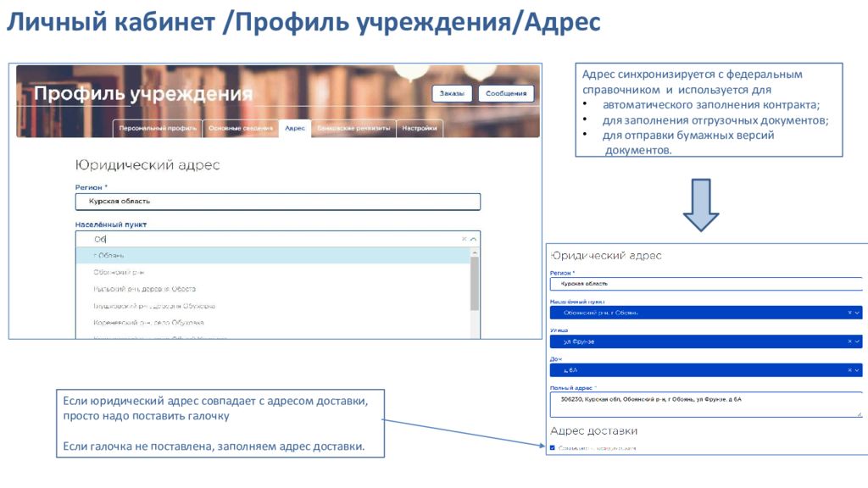
Task: Select the suggestion ending in 'деревня Обеста'
Action: [x=273, y=289]
